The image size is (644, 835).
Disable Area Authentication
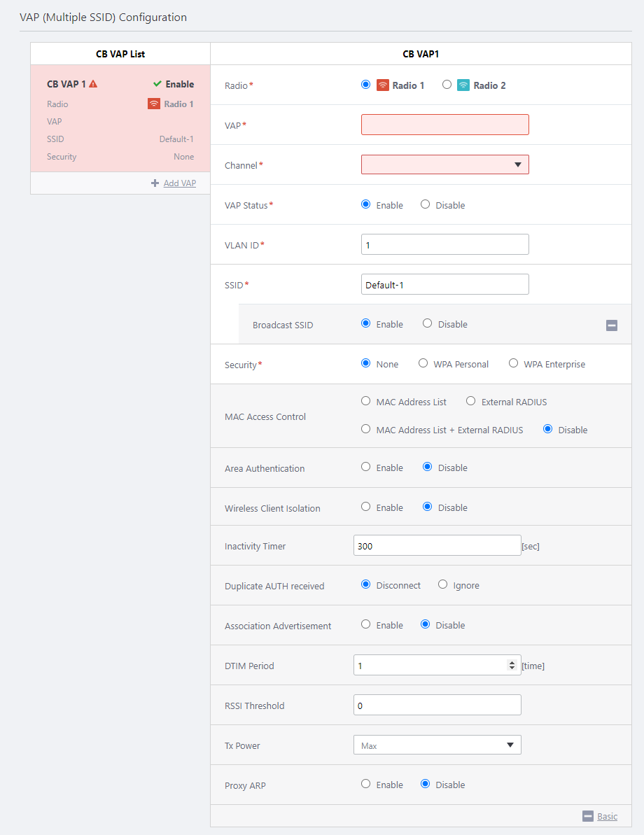427,467
